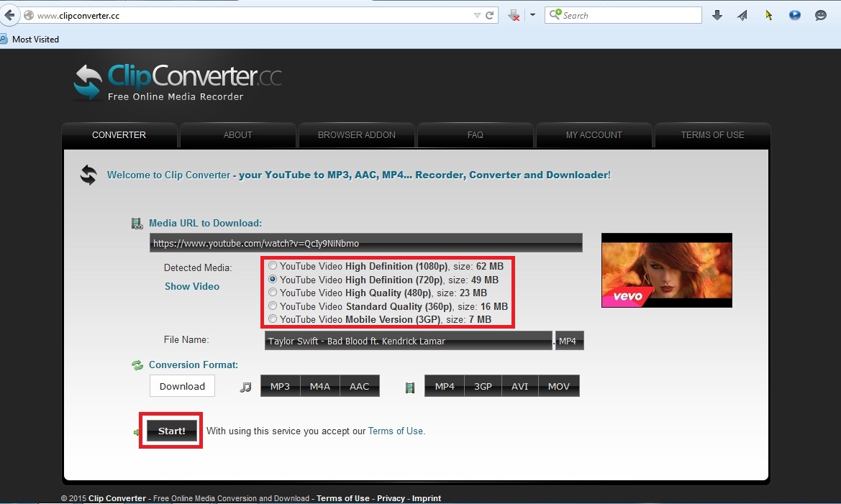Image resolution: width=841 pixels, height=504 pixels.
Task: Click the yellow cursor toolbar icon
Action: [768, 15]
